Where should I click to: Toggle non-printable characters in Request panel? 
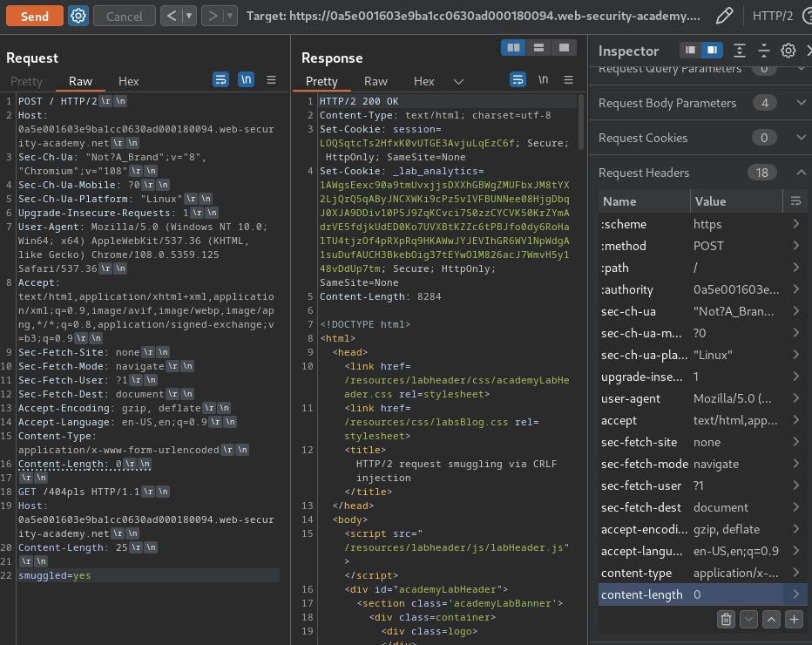(246, 80)
